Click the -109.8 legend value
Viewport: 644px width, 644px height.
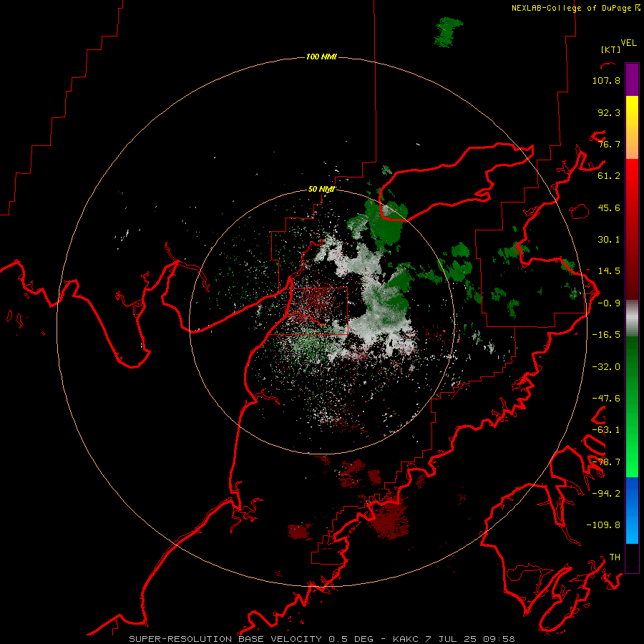pos(603,525)
